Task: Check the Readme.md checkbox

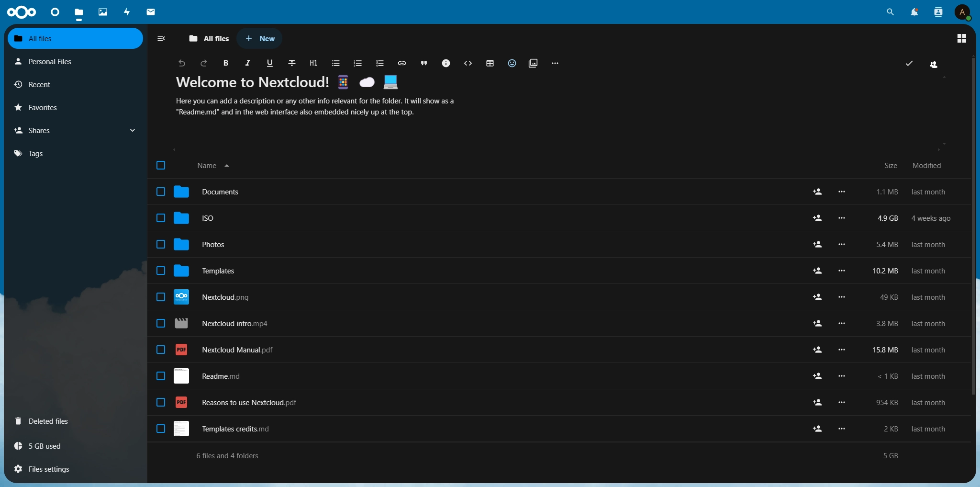Action: click(161, 376)
